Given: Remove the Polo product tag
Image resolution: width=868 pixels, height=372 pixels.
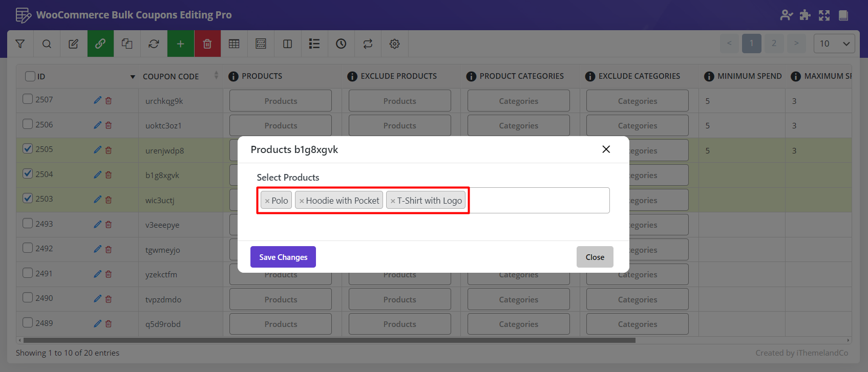Looking at the screenshot, I should pyautogui.click(x=267, y=201).
